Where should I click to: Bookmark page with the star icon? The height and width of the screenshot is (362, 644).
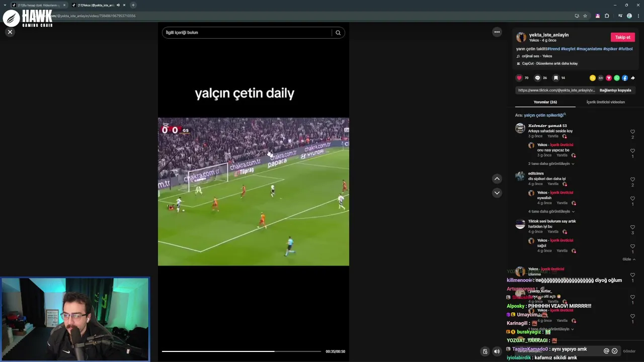(585, 16)
